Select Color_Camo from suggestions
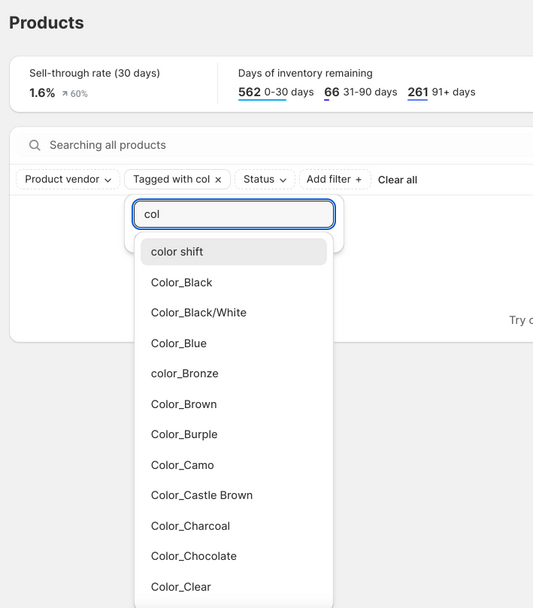Image resolution: width=533 pixels, height=608 pixels. (x=234, y=465)
